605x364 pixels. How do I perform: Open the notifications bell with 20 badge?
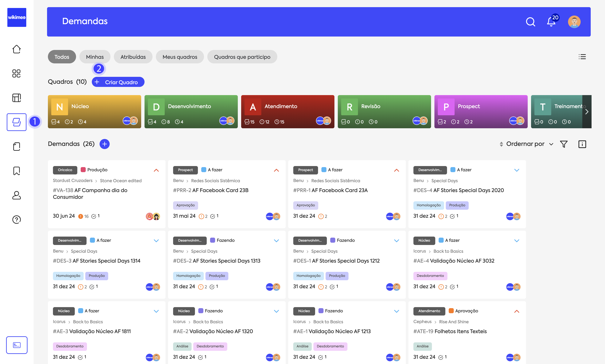(x=551, y=22)
